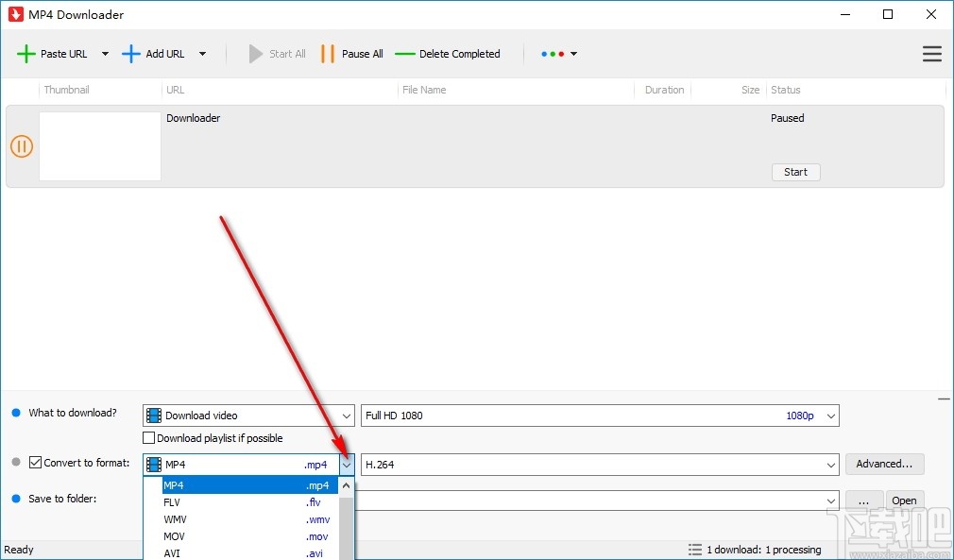This screenshot has height=560, width=954.
Task: Click the 1 download: 1 processing status text
Action: [x=763, y=550]
